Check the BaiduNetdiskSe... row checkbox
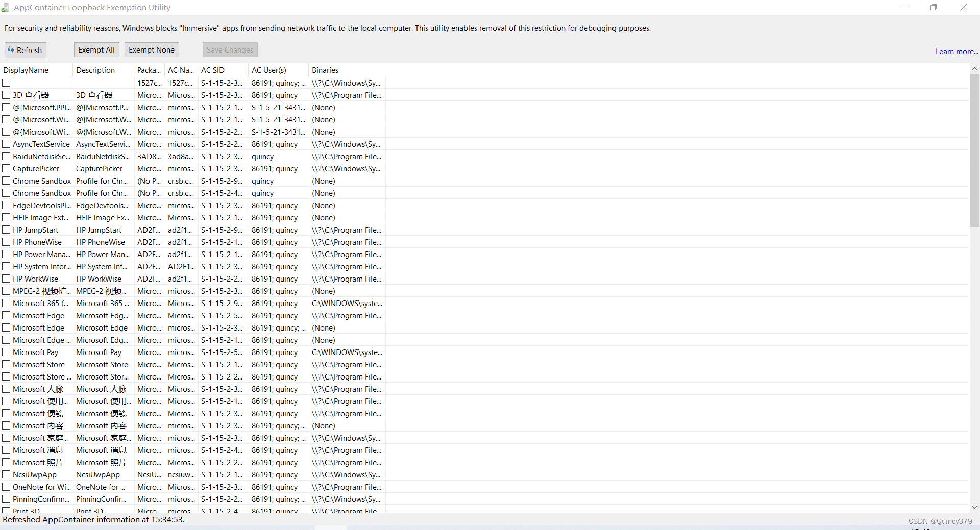Image resolution: width=980 pixels, height=530 pixels. [6, 156]
